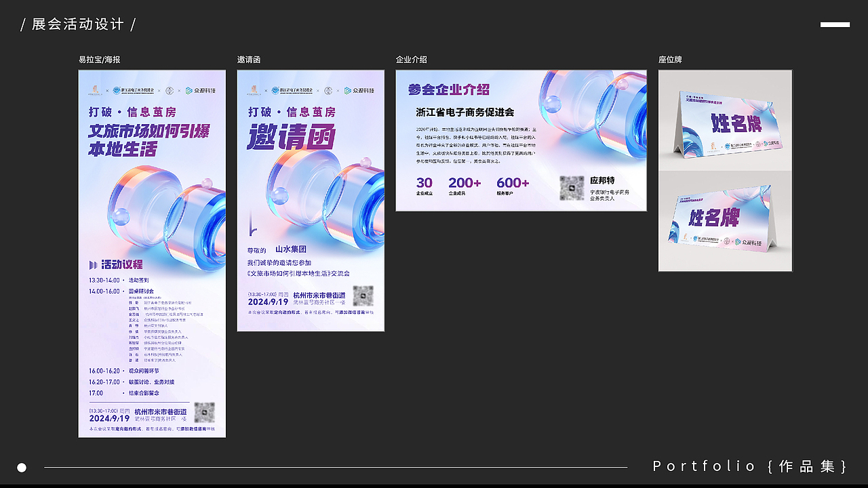
Task: Click the × separator between partner logos
Action: (x=107, y=90)
